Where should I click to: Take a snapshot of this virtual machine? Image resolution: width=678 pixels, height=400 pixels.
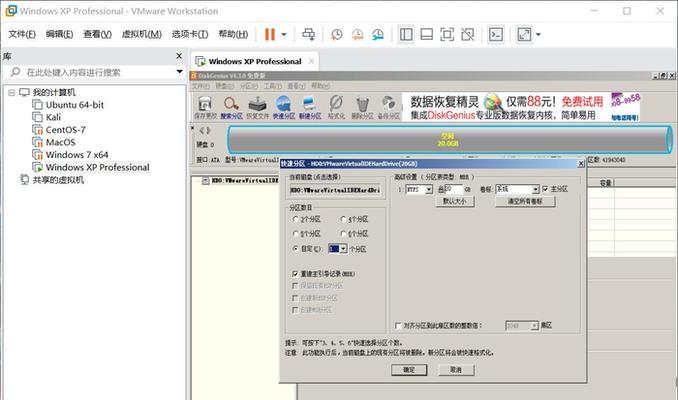pyautogui.click(x=336, y=35)
